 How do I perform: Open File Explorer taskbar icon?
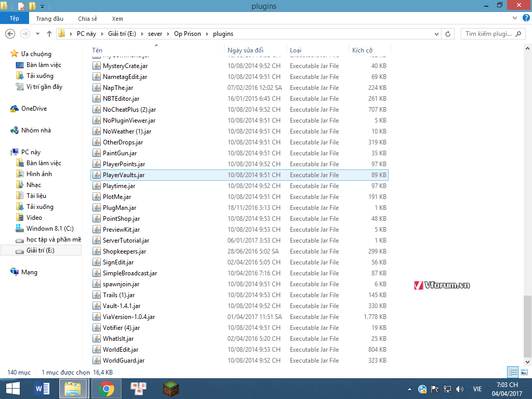(73, 389)
